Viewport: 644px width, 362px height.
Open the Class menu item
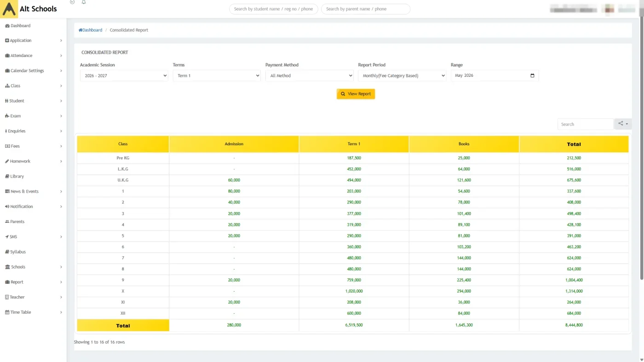[x=33, y=86]
